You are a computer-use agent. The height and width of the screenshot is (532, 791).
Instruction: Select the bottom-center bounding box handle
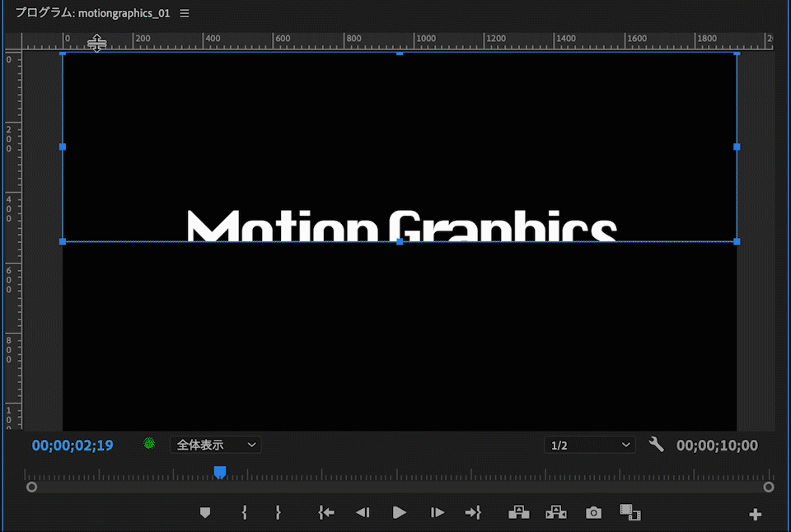click(400, 241)
